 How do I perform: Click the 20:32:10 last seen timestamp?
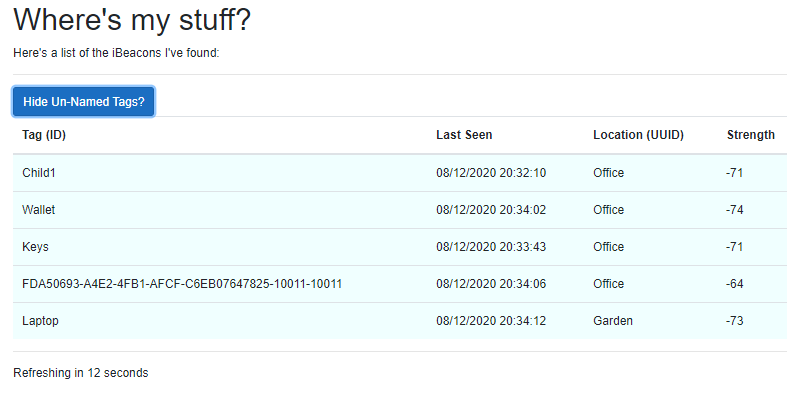click(x=491, y=173)
